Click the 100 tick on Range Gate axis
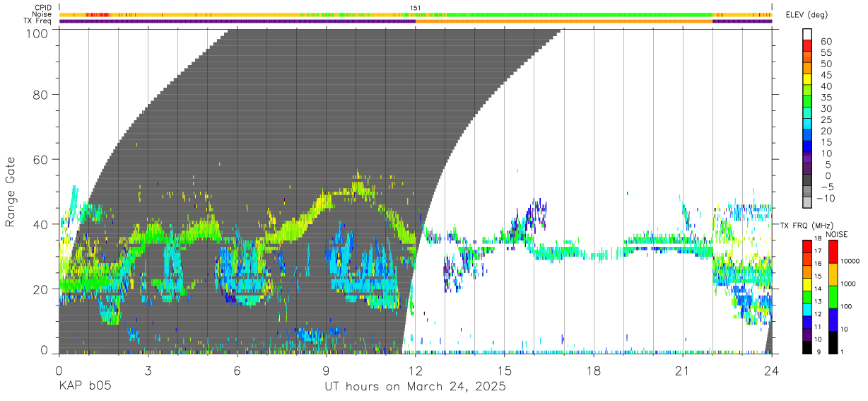Image resolution: width=868 pixels, height=401 pixels. [37, 34]
